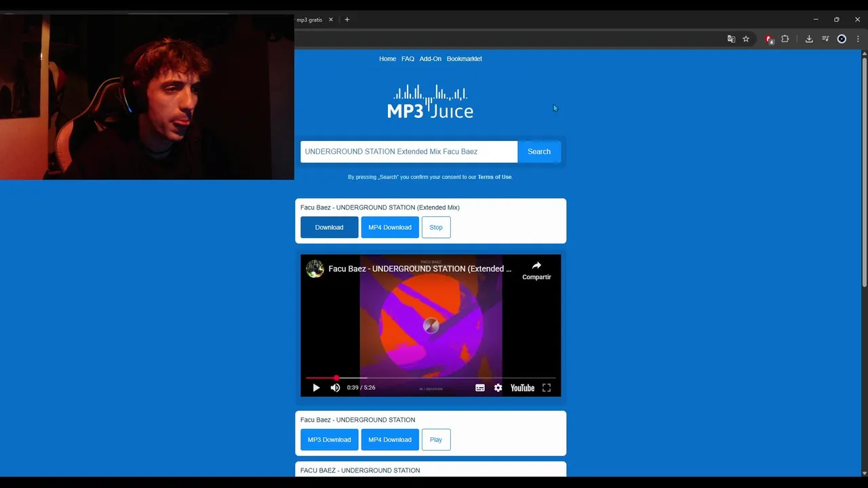Open the video settings gear
The height and width of the screenshot is (488, 868).
click(498, 388)
